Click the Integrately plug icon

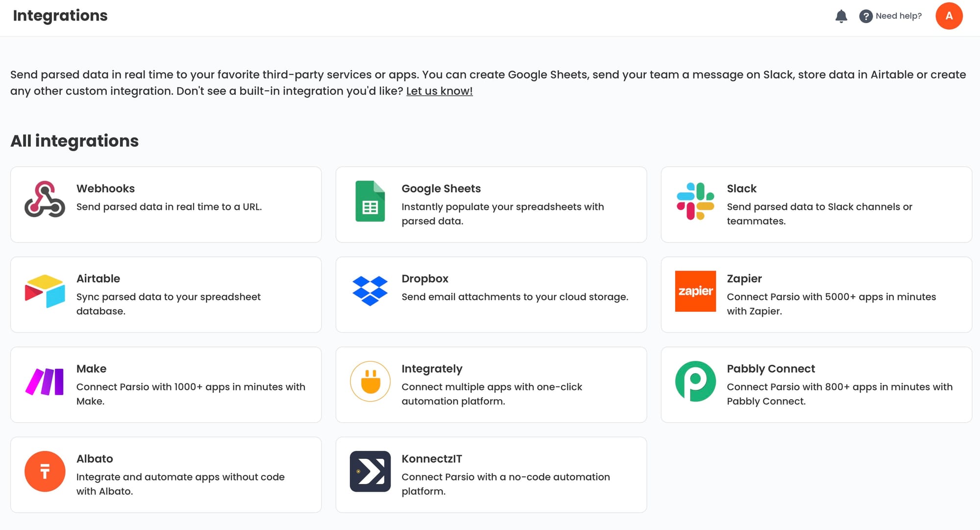click(x=370, y=381)
